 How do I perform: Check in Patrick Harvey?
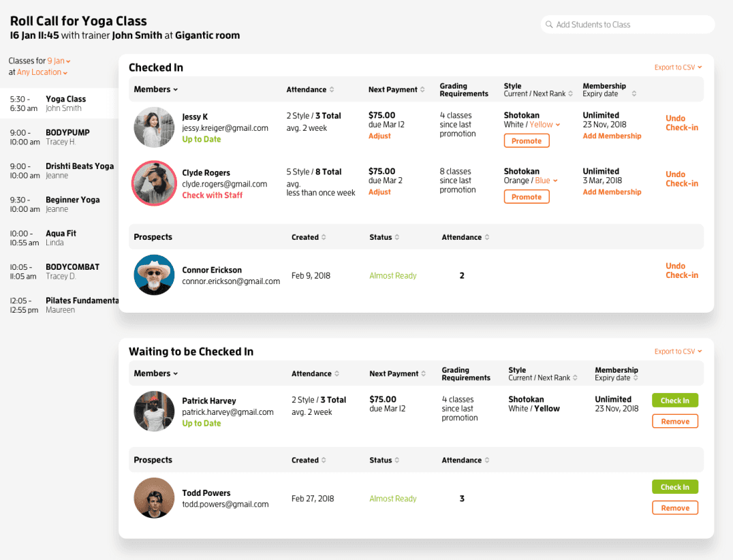[674, 401]
